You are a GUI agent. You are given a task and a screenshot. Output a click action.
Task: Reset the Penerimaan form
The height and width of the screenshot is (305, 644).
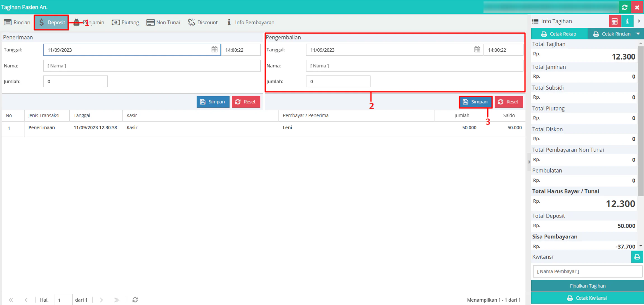click(246, 102)
